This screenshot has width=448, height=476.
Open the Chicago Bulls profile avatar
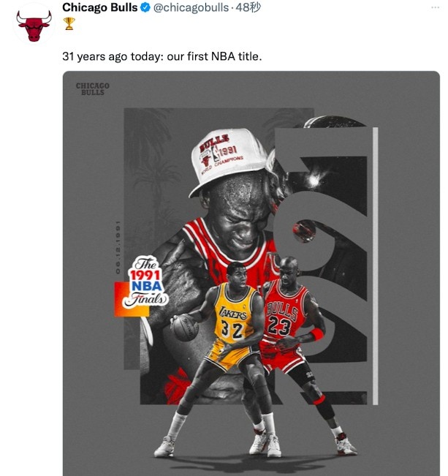tap(34, 26)
